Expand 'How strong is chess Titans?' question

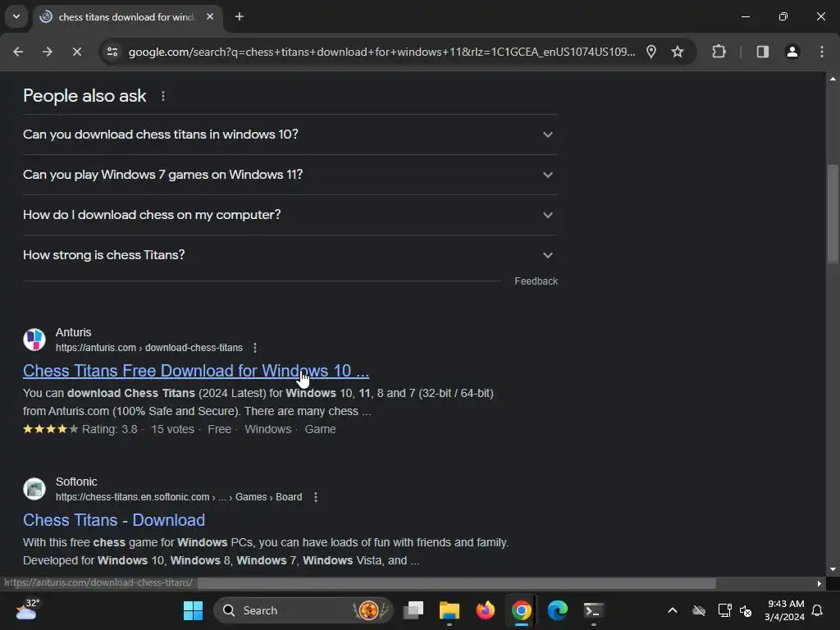click(290, 255)
